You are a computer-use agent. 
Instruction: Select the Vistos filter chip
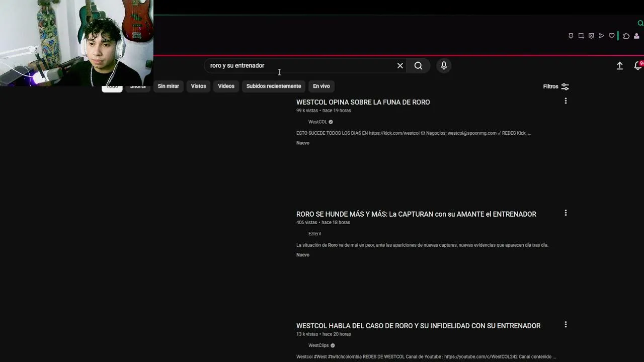click(x=198, y=86)
